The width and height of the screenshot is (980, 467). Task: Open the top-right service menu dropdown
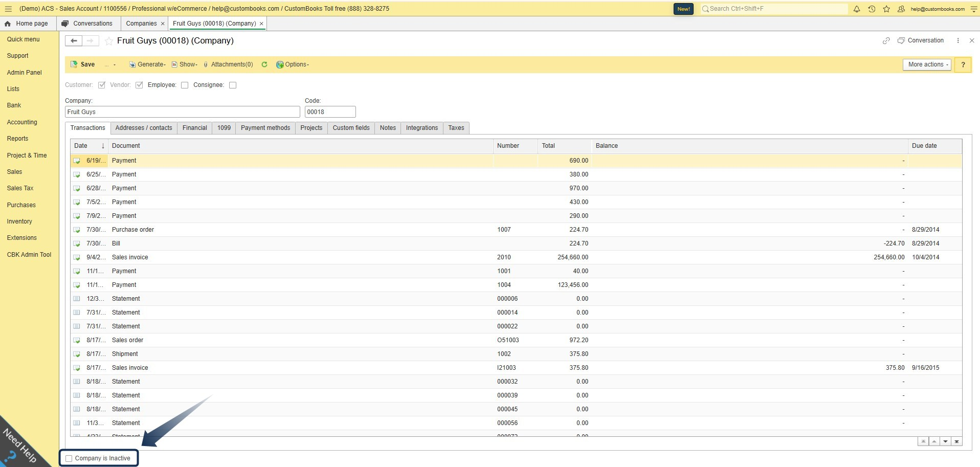point(973,9)
